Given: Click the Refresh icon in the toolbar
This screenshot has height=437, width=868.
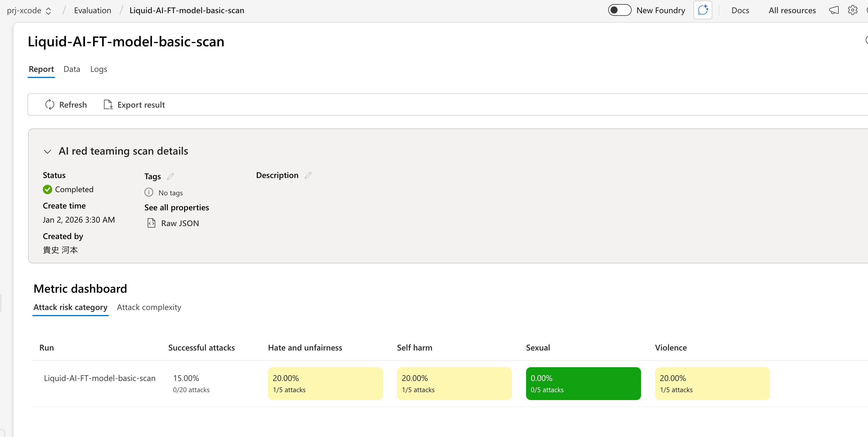Looking at the screenshot, I should click(50, 104).
